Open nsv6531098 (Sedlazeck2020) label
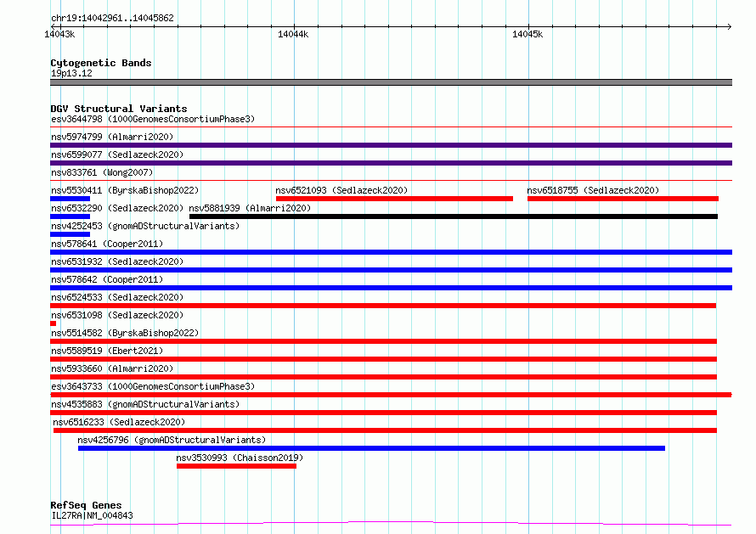Image resolution: width=756 pixels, height=534 pixels. pyautogui.click(x=117, y=315)
